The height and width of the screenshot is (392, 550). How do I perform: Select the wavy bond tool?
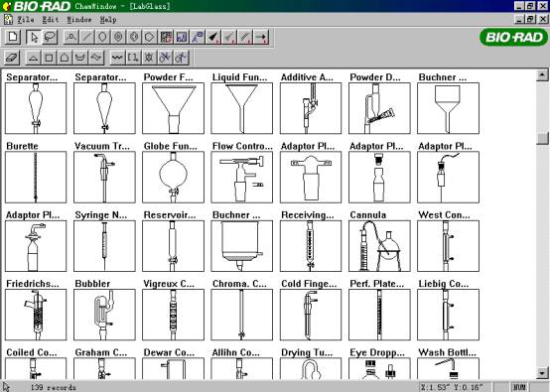tap(117, 58)
